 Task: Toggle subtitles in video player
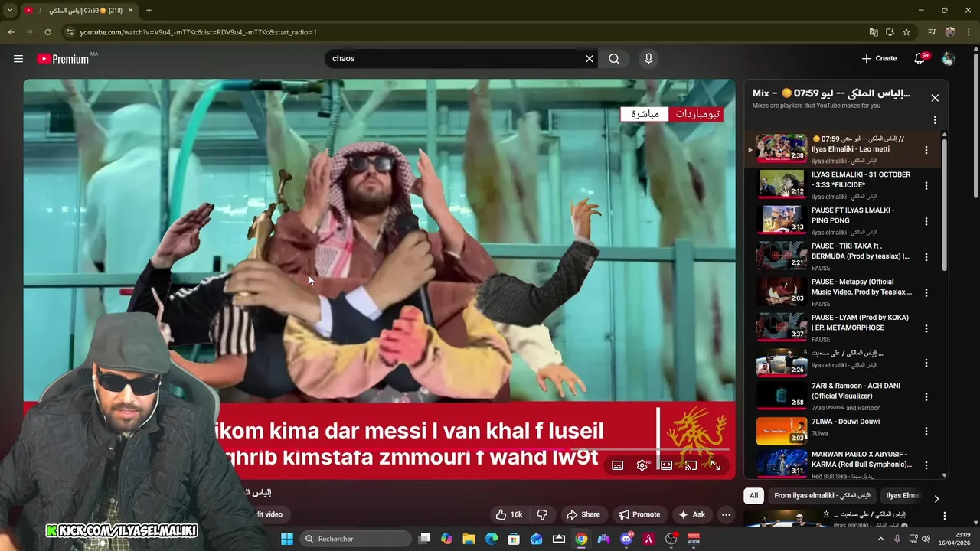(x=618, y=465)
